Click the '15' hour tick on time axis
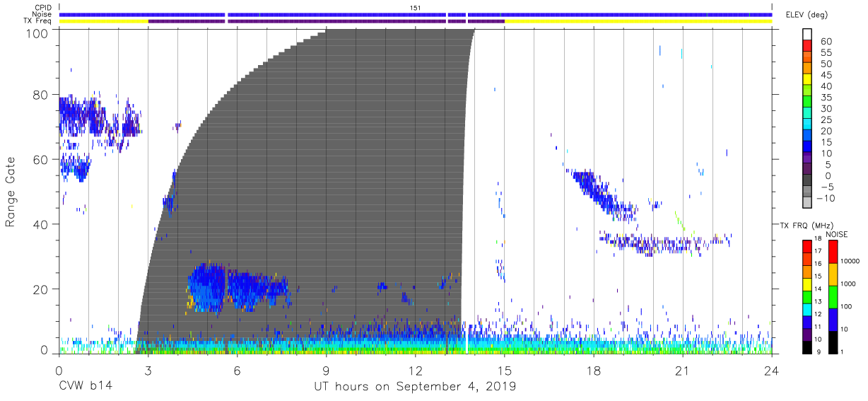Viewport: 868px width, 401px height. coord(505,371)
